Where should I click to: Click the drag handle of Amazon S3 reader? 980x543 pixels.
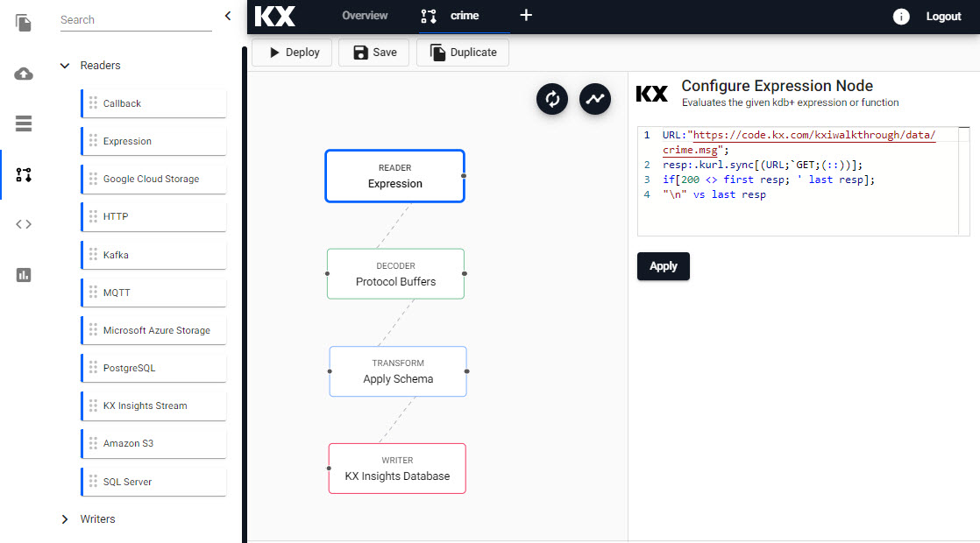point(93,443)
